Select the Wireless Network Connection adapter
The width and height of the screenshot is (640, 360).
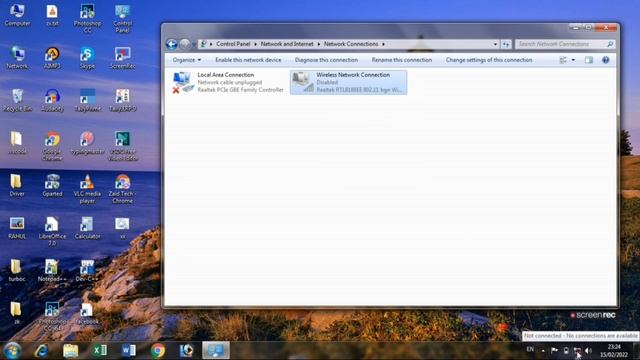click(x=349, y=82)
